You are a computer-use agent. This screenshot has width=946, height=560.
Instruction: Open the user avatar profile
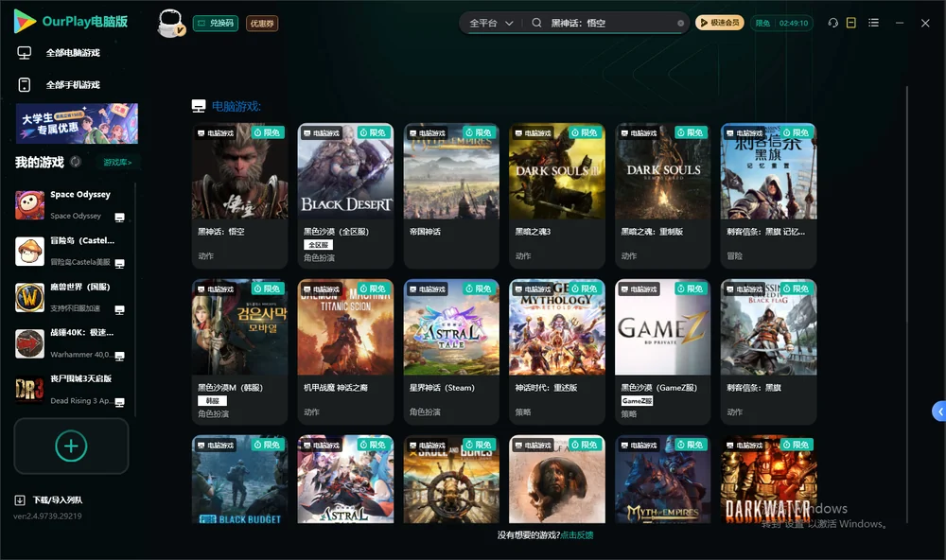click(170, 23)
